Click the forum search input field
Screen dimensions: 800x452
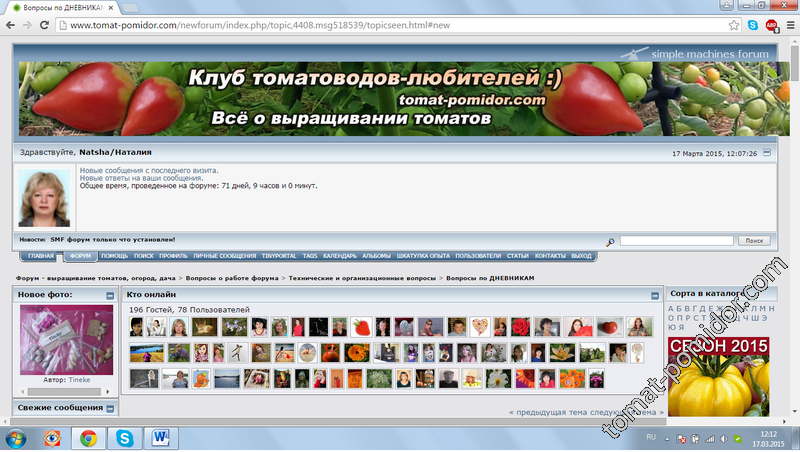pos(676,241)
